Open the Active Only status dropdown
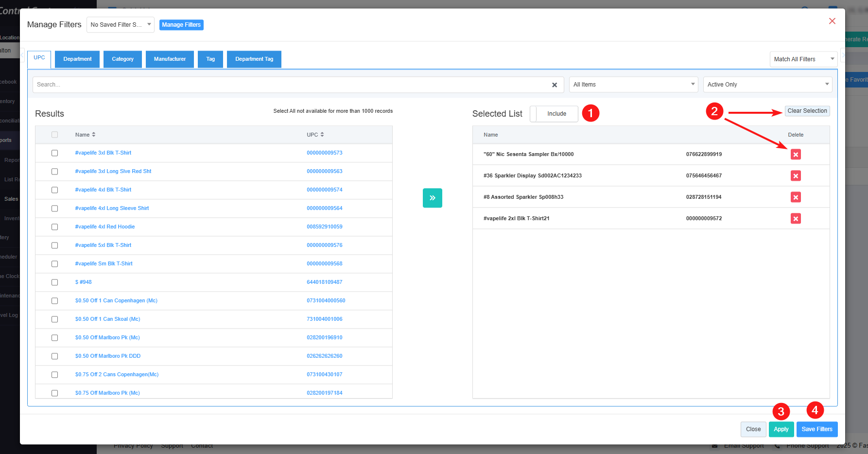This screenshot has width=868, height=454. click(767, 85)
